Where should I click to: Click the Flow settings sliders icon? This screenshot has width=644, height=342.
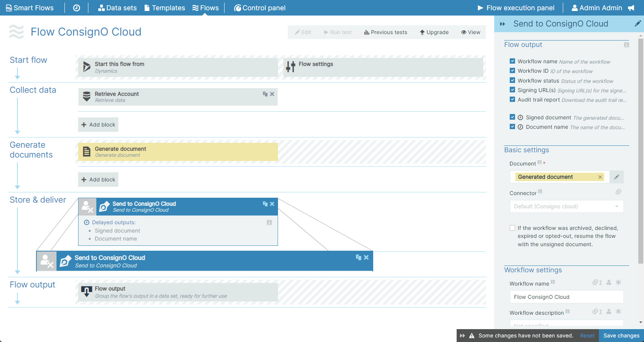coord(291,67)
